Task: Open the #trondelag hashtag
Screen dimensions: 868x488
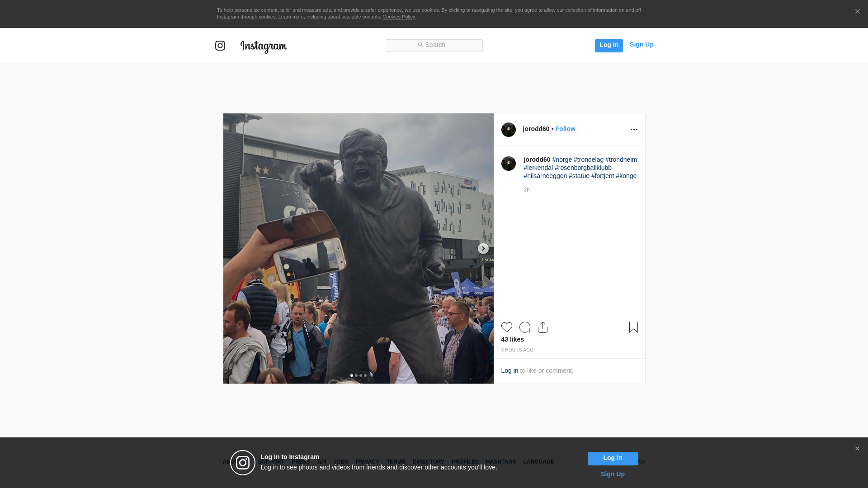Action: click(x=589, y=160)
